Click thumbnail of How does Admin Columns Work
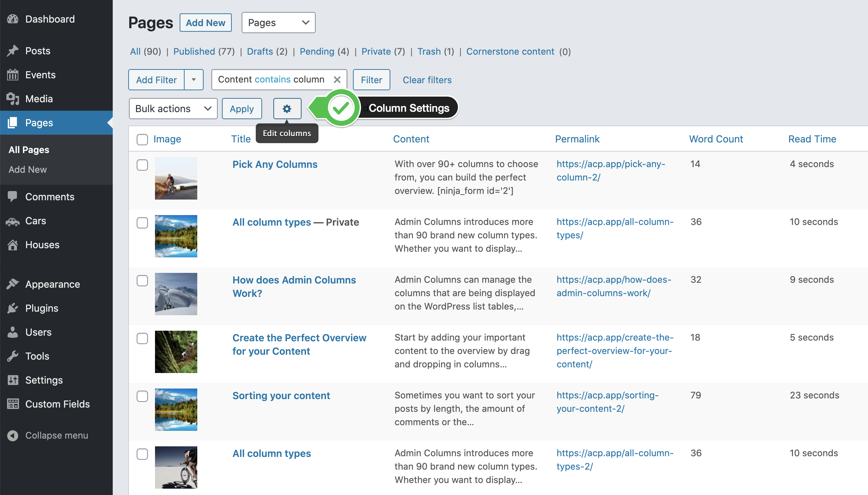The width and height of the screenshot is (868, 495). pyautogui.click(x=176, y=294)
